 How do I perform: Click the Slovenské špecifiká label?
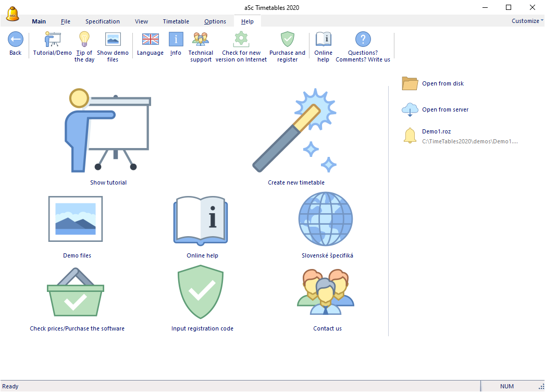[x=327, y=255]
